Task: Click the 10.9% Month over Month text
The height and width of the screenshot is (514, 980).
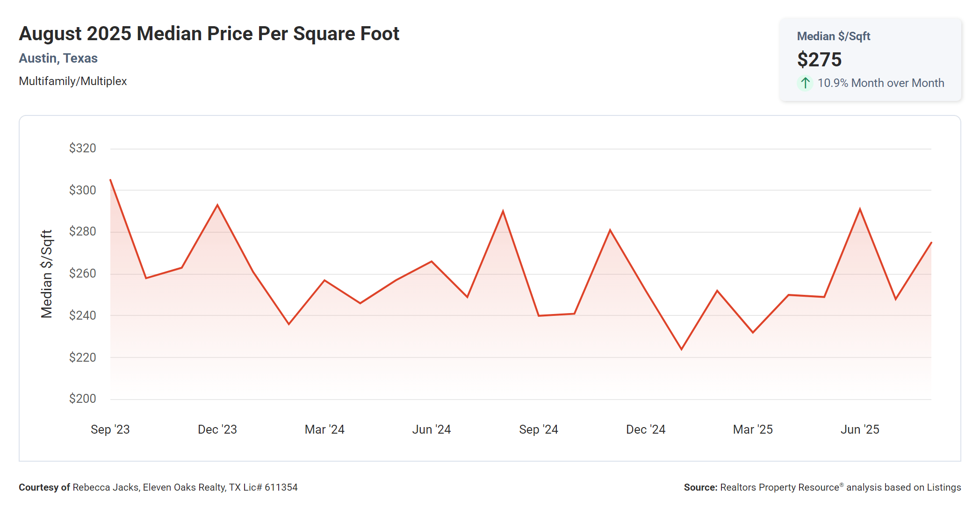Action: tap(880, 83)
